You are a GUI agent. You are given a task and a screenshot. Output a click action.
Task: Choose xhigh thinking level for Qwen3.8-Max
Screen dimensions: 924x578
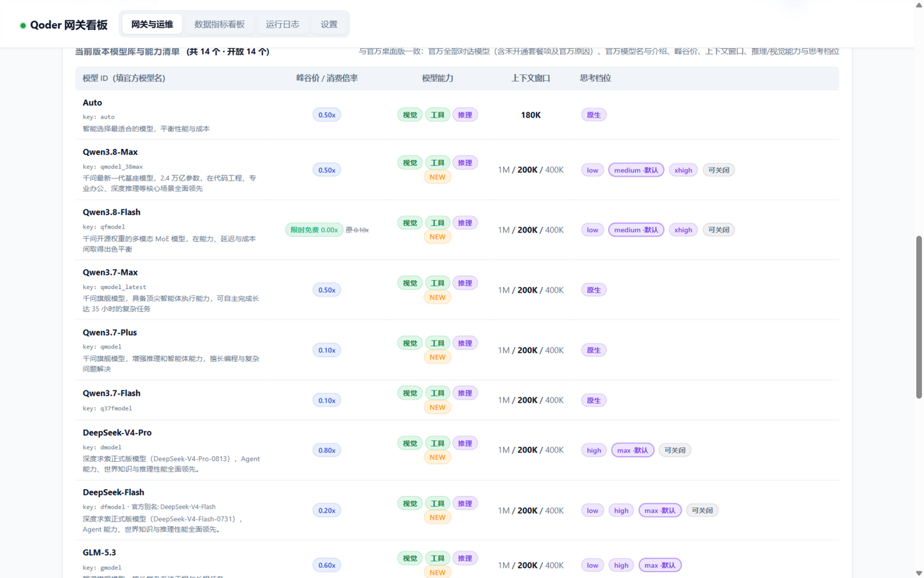point(683,170)
